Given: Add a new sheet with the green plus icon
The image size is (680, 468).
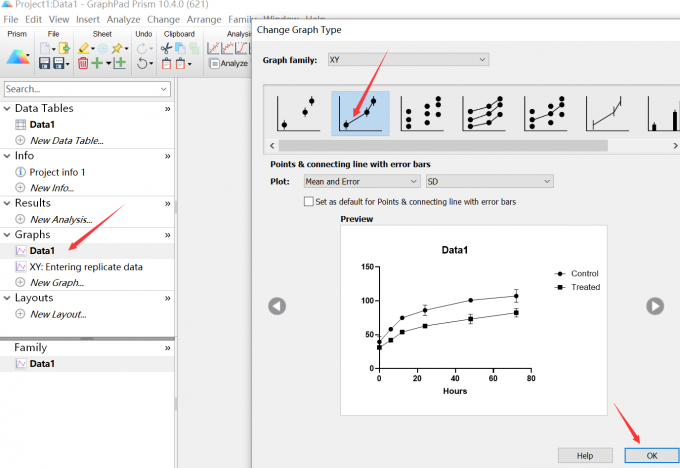Looking at the screenshot, I should pyautogui.click(x=97, y=63).
